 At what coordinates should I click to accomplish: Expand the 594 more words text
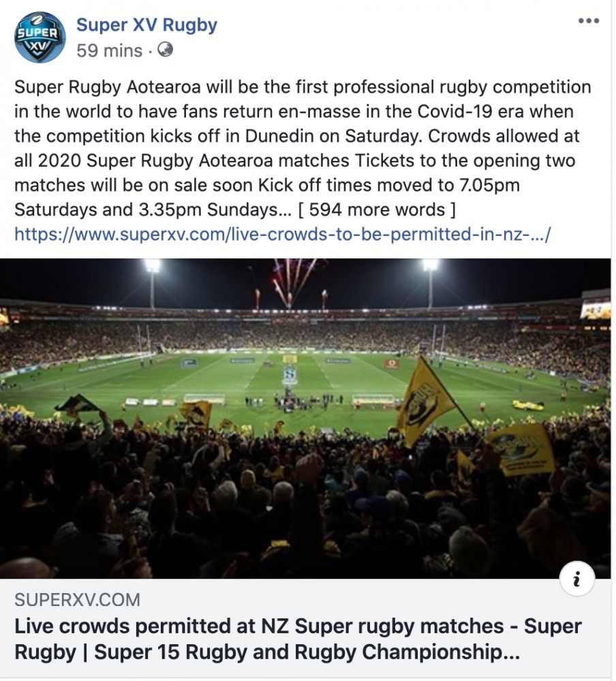pyautogui.click(x=377, y=210)
